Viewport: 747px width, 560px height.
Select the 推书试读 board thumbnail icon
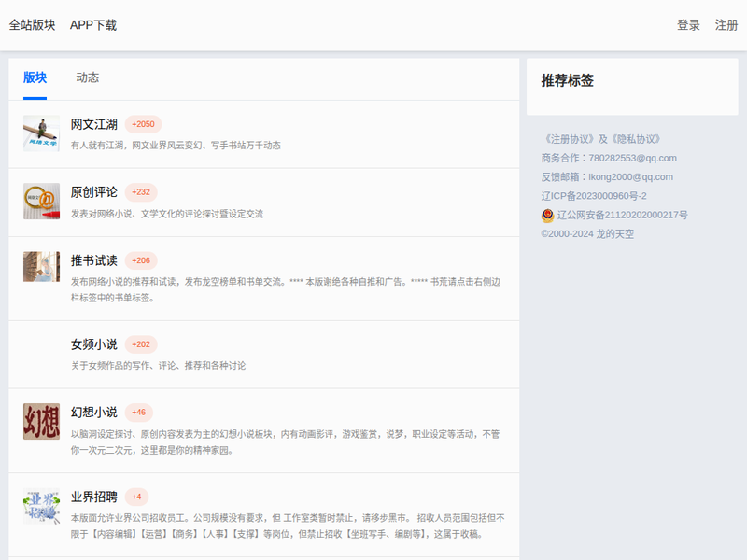coord(41,266)
